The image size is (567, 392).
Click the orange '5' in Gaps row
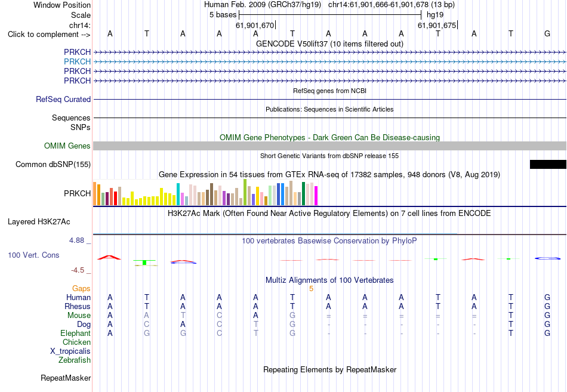[311, 289]
